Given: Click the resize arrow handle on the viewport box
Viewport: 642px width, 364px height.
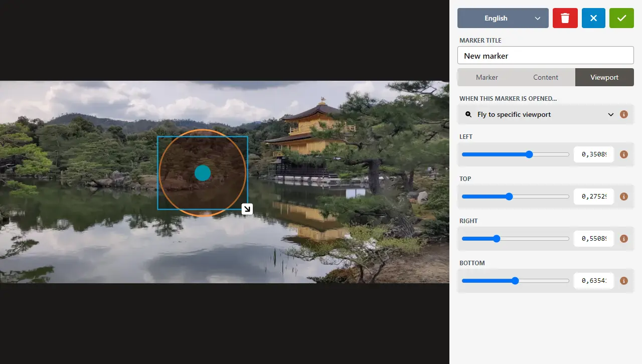Looking at the screenshot, I should (247, 209).
